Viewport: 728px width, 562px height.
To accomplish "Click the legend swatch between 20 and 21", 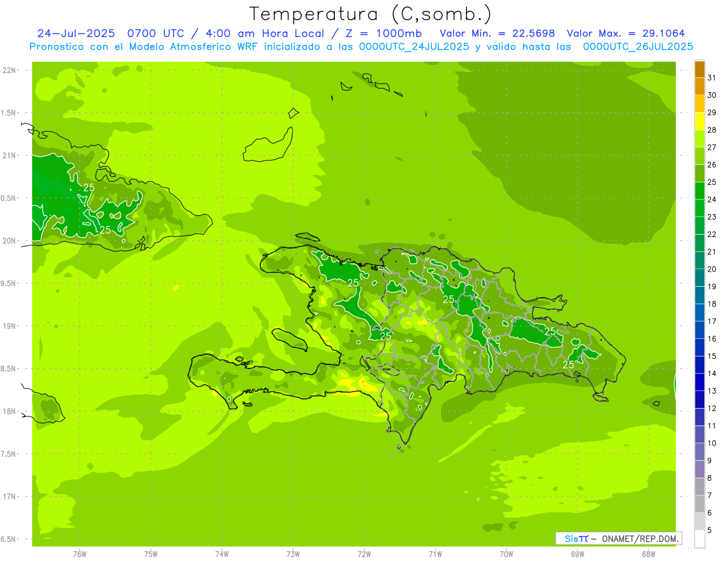I will [x=699, y=261].
